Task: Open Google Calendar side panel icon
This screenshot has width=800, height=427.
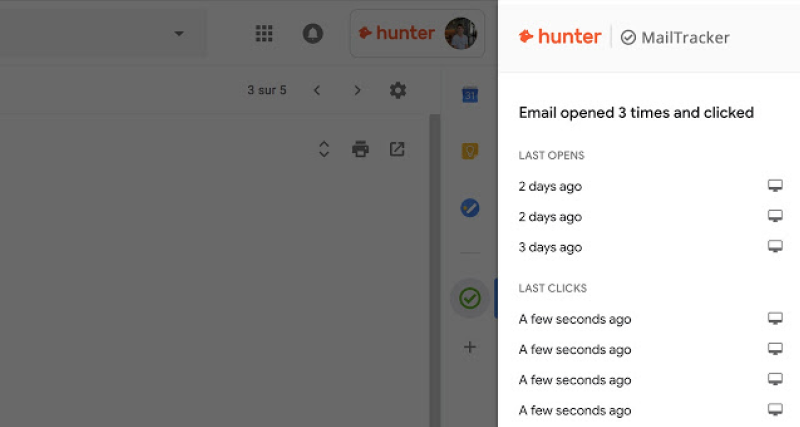Action: [470, 94]
